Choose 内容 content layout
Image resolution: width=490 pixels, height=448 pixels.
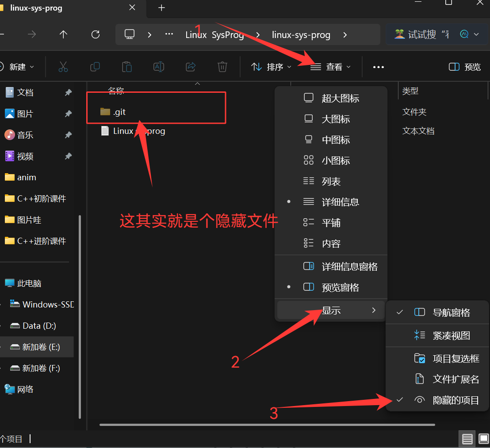click(331, 243)
